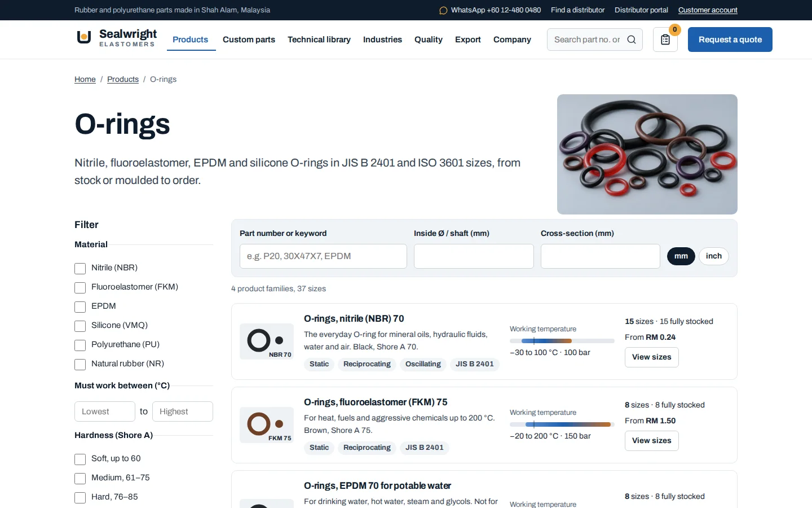This screenshot has height=508, width=812.
Task: Enable Medium, 61–75 hardness filter
Action: click(80, 479)
